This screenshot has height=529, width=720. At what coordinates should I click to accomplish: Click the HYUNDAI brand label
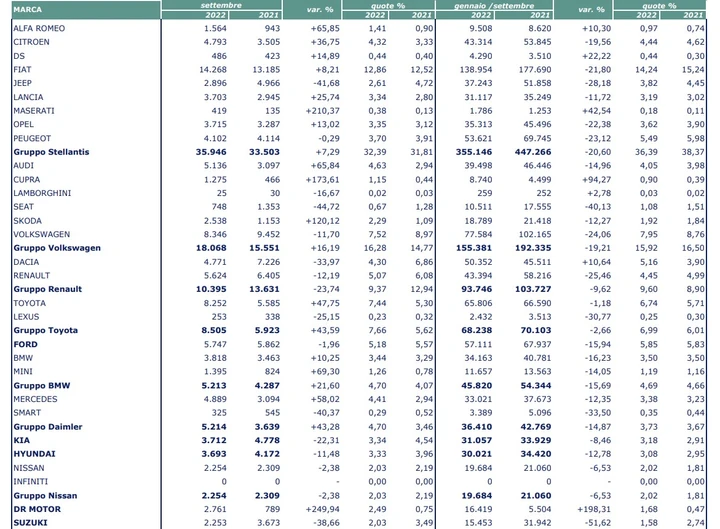[x=34, y=454]
